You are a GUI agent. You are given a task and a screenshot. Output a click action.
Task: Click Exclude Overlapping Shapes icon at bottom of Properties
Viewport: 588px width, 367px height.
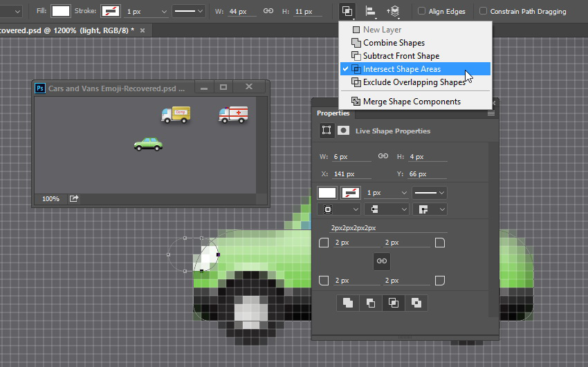[x=416, y=303]
